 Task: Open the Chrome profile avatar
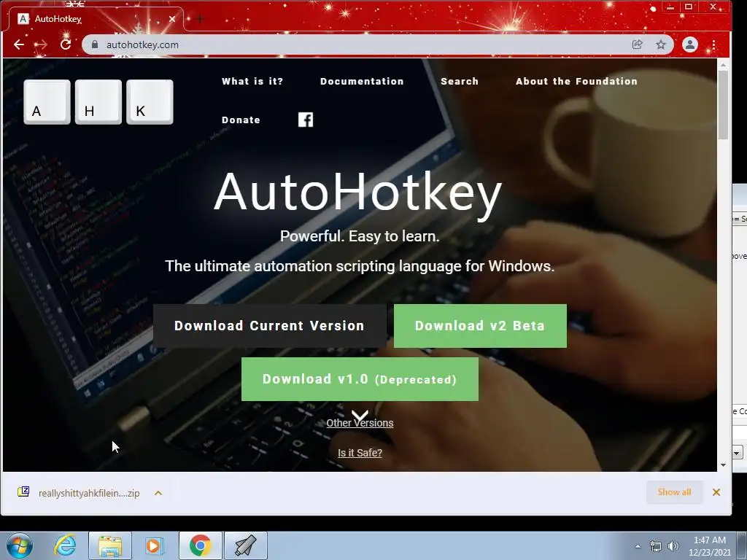(690, 44)
